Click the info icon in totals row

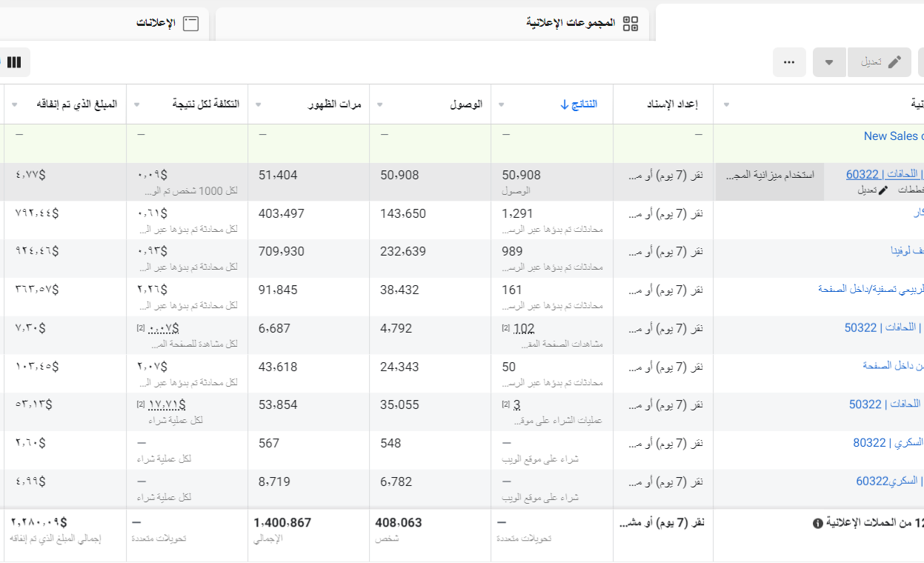[818, 523]
